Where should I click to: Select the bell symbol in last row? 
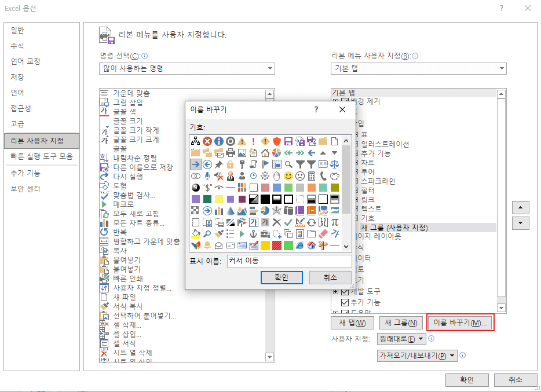(x=207, y=246)
